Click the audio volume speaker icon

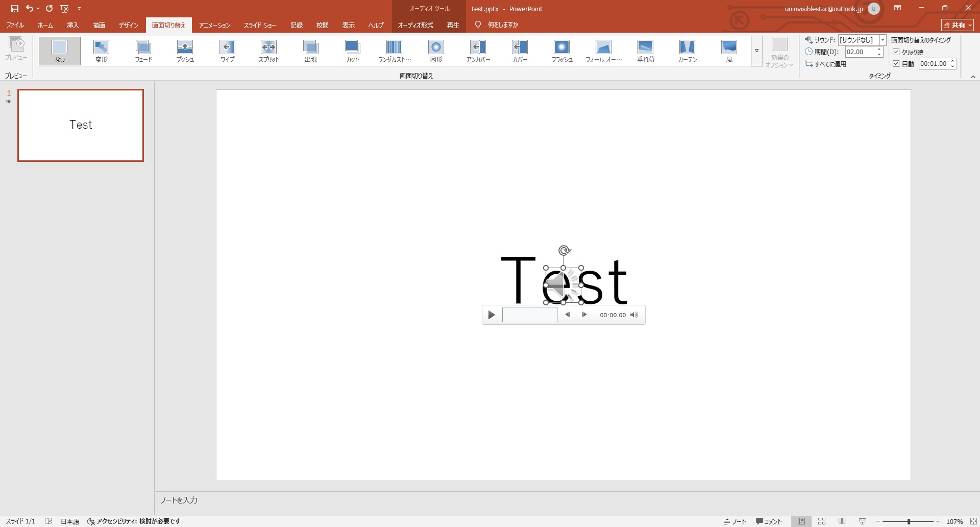click(x=634, y=315)
